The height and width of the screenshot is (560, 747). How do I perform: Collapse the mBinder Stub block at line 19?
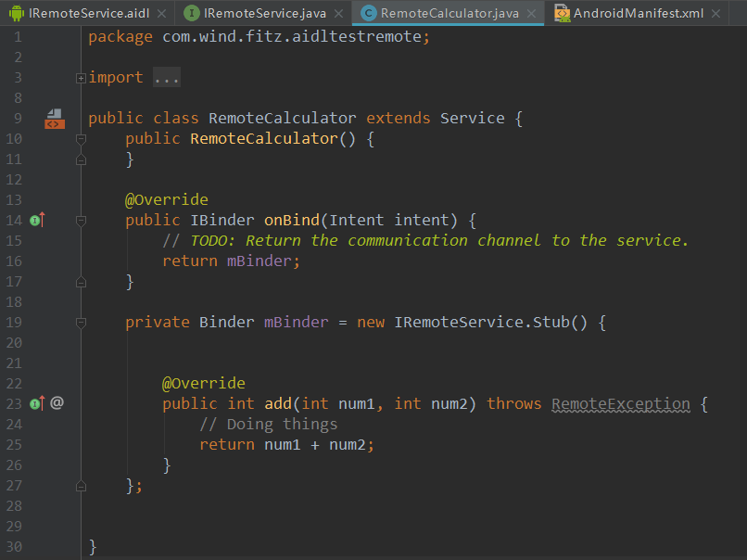81,323
